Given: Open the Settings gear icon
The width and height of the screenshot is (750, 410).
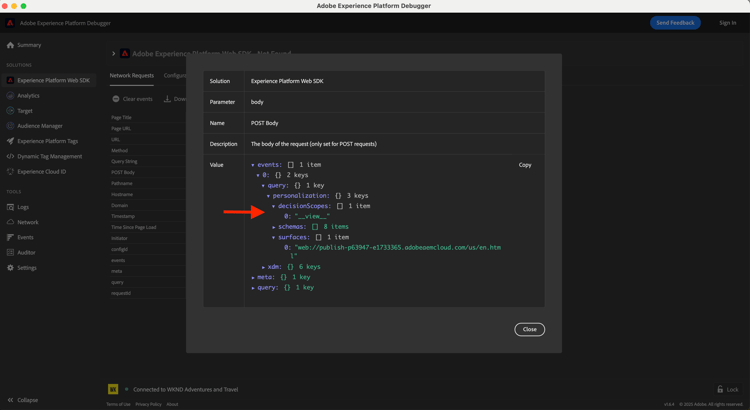Looking at the screenshot, I should pyautogui.click(x=10, y=268).
